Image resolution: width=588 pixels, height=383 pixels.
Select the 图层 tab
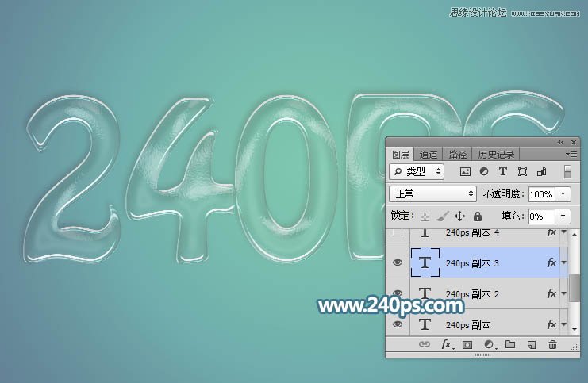tap(400, 155)
